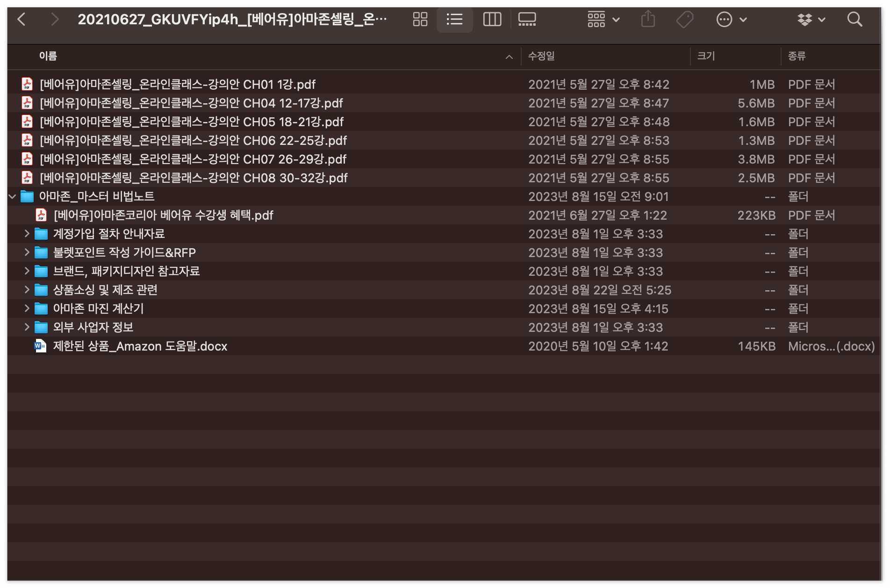Select the 외부 사업자 정보 folder icon
This screenshot has height=588, width=890.
pos(41,327)
